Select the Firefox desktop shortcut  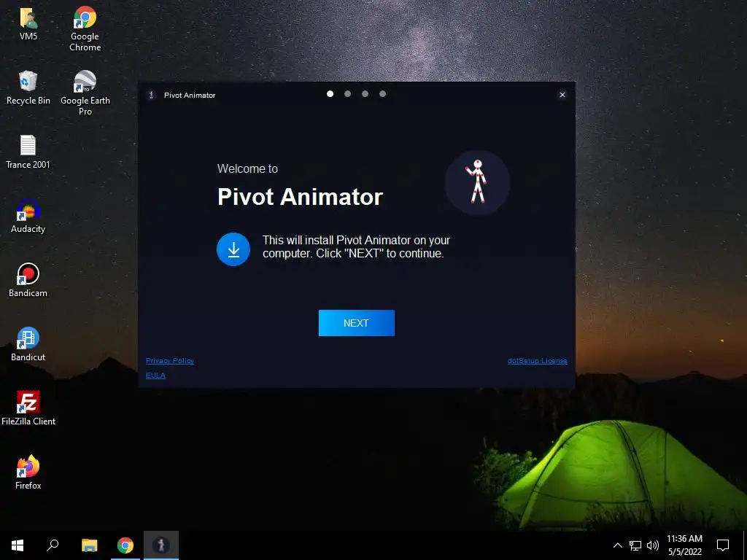click(x=28, y=472)
